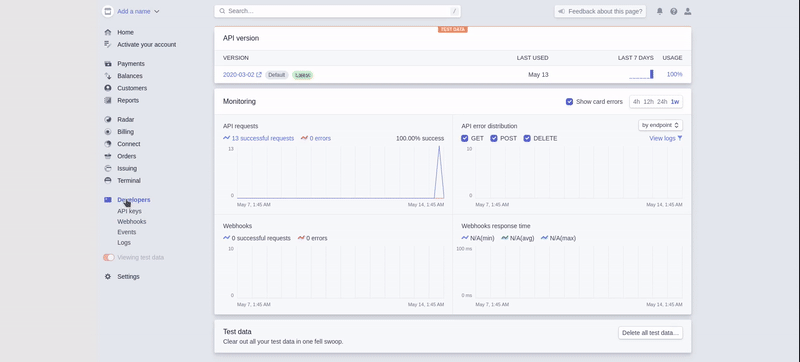
Task: Focus the Search input field
Action: 337,11
